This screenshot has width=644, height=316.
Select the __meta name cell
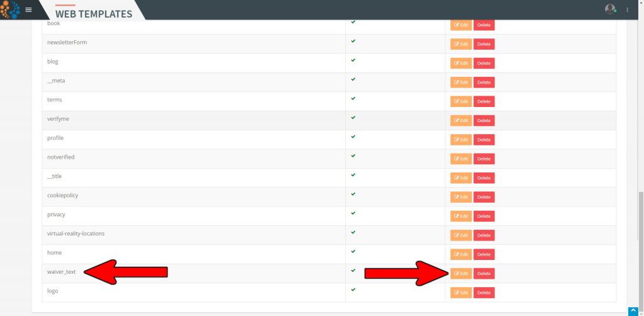coord(194,82)
